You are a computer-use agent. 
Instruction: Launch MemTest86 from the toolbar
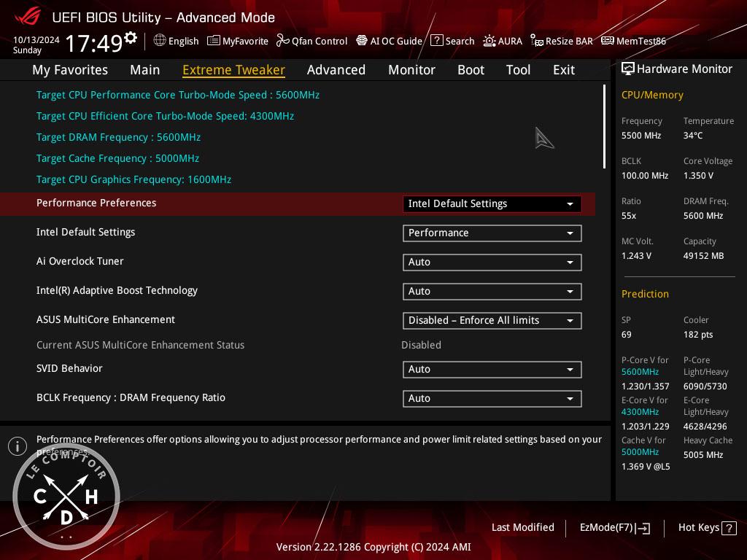tap(633, 41)
